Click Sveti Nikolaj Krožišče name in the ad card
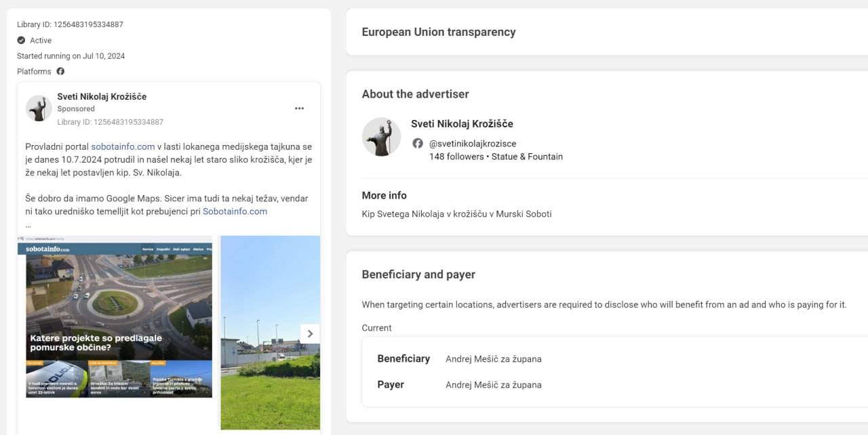The width and height of the screenshot is (868, 435). tap(102, 96)
